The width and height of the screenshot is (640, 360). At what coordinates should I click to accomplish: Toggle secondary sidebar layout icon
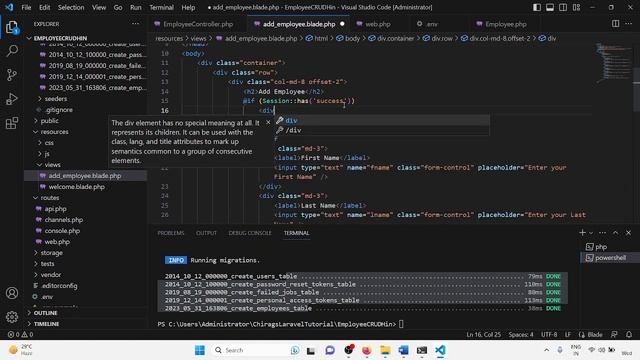[x=563, y=7]
